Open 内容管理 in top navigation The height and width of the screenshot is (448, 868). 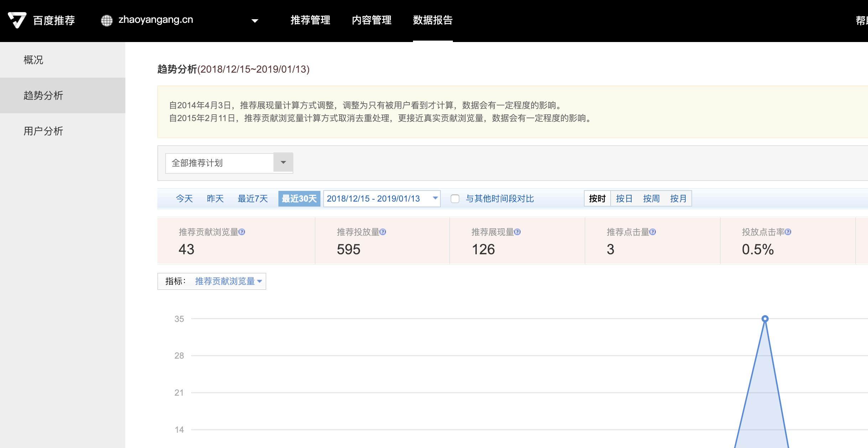point(371,20)
